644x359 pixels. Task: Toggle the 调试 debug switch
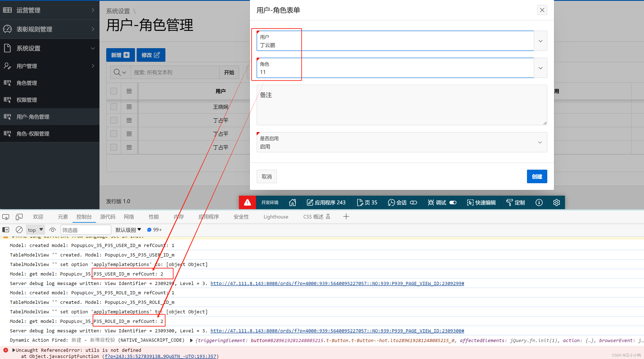pyautogui.click(x=453, y=202)
